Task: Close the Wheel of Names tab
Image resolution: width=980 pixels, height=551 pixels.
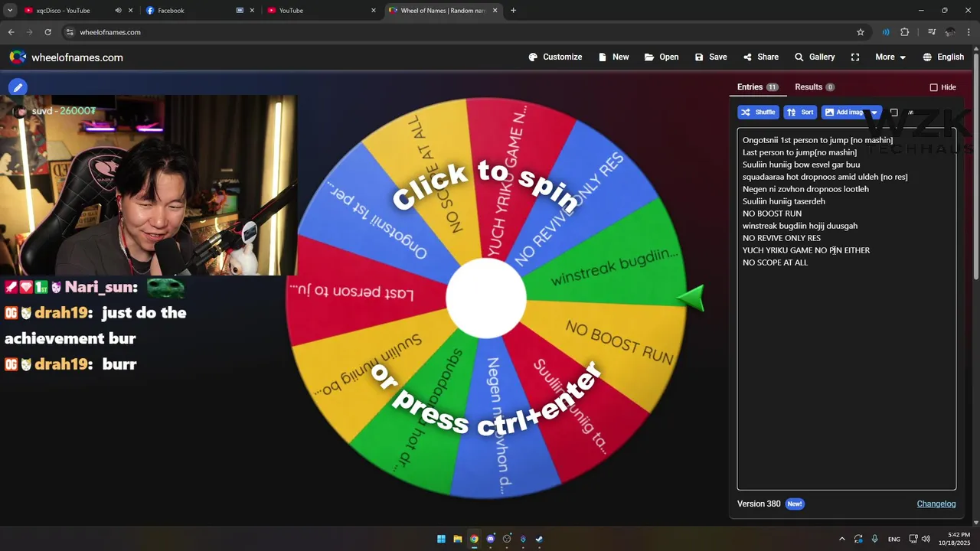Action: (x=495, y=11)
